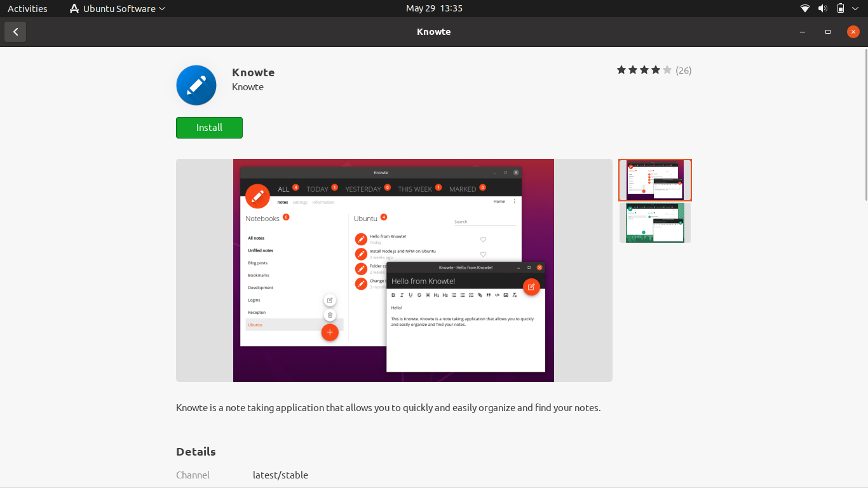Open the system menu dropdown arrow
The height and width of the screenshot is (488, 868).
[856, 8]
